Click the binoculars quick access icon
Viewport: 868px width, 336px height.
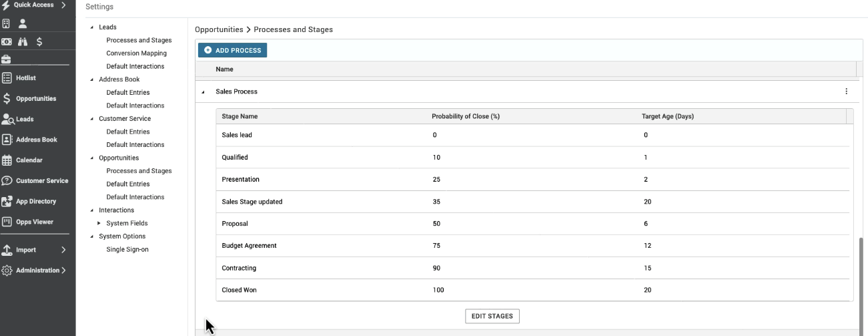[23, 41]
